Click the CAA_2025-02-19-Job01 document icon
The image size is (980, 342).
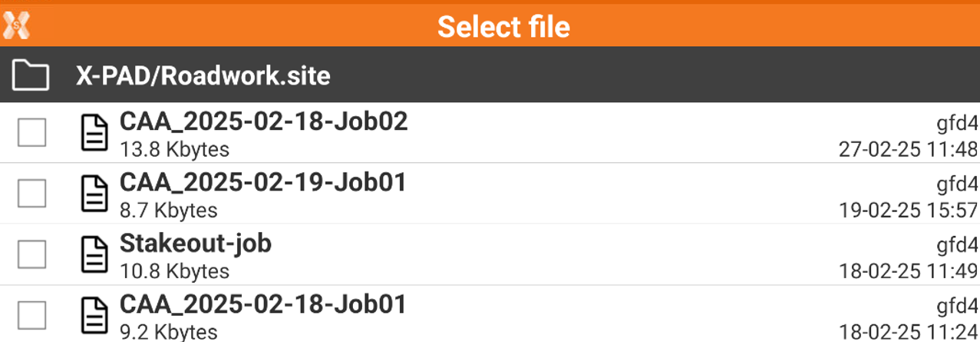point(94,194)
